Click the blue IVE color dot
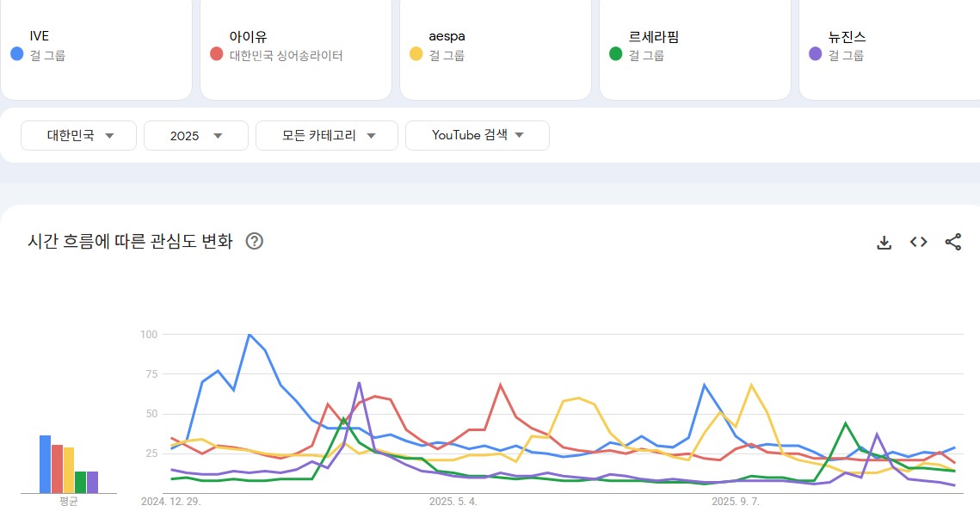980x518 pixels. (16, 54)
